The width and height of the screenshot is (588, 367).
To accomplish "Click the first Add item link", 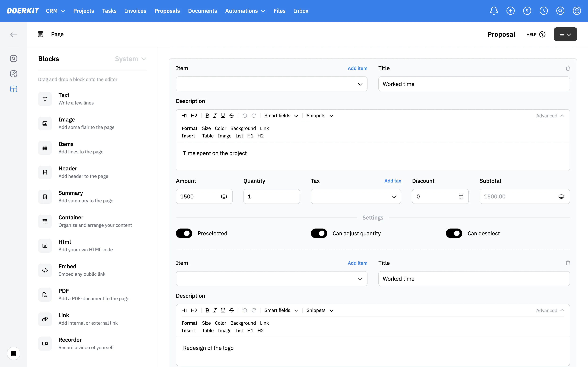I will (x=357, y=68).
